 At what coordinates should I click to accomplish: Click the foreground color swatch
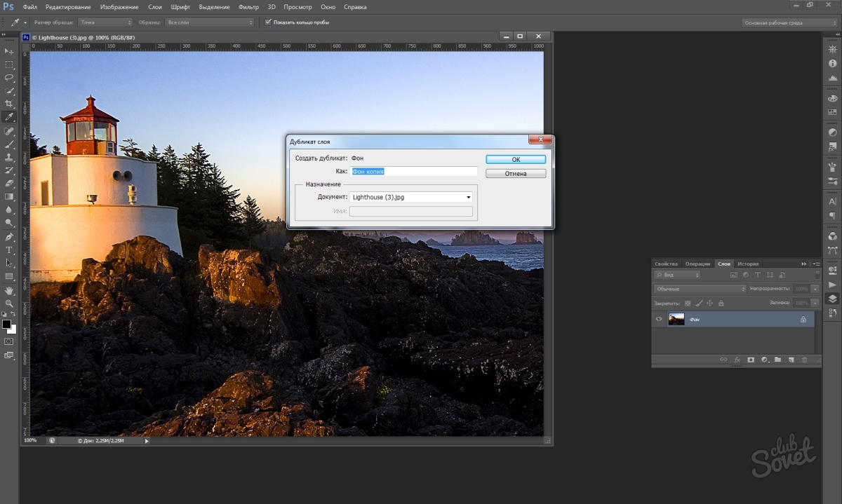6,325
